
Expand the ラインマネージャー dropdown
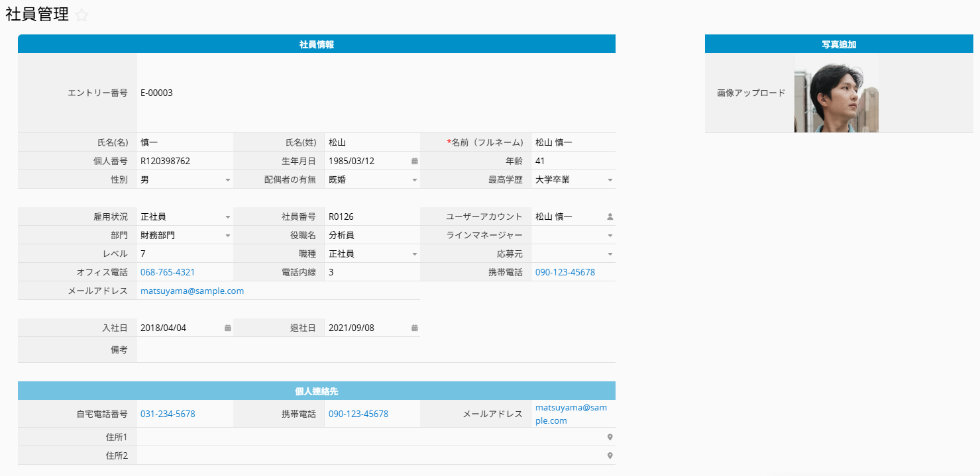tap(610, 236)
